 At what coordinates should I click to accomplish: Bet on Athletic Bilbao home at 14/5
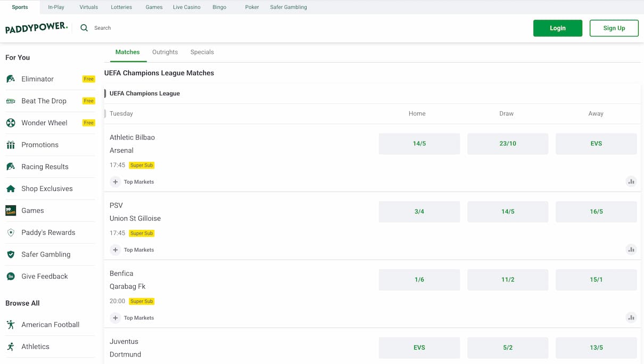[x=419, y=144]
